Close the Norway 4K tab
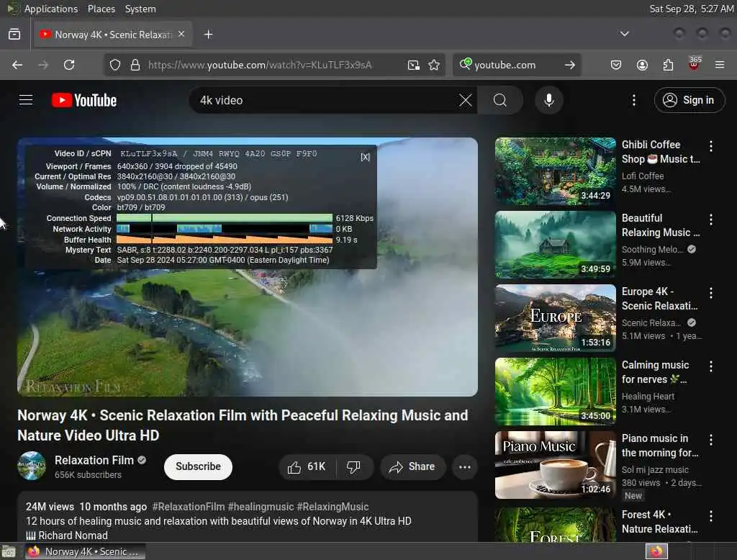This screenshot has width=737, height=560. 181,35
